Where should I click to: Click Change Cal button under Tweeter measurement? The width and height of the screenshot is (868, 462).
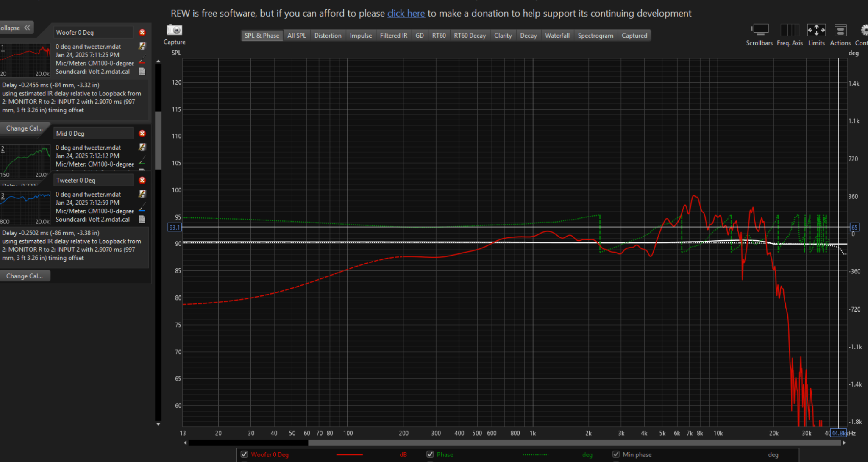point(25,276)
